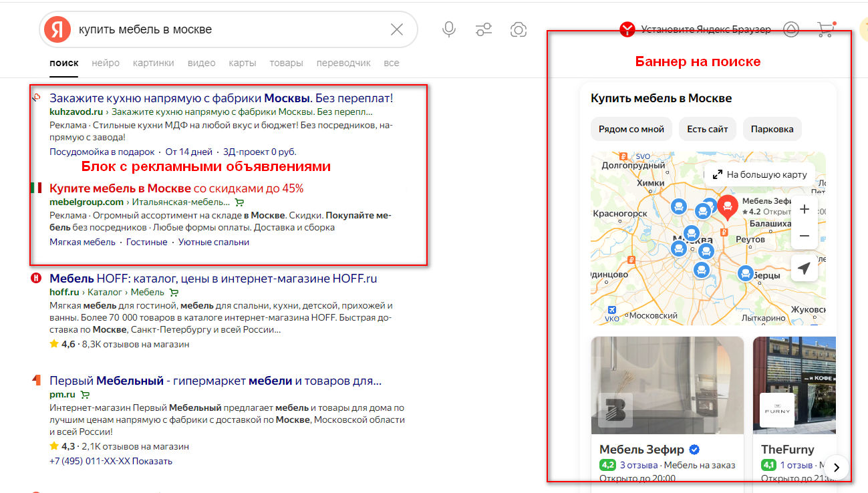The height and width of the screenshot is (493, 868).
Task: Open 1 отзыв link for TheFurny
Action: click(797, 465)
